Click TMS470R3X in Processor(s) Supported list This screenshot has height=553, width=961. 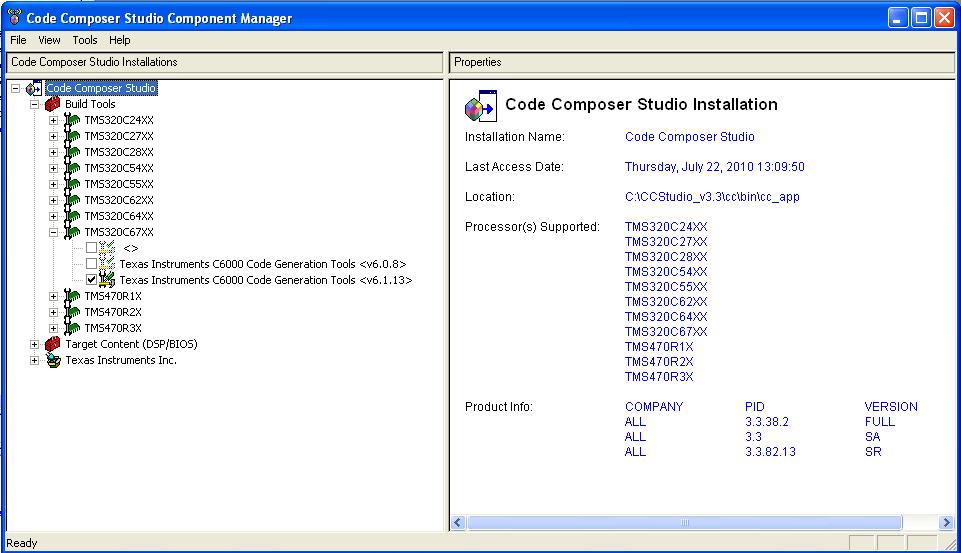(659, 376)
